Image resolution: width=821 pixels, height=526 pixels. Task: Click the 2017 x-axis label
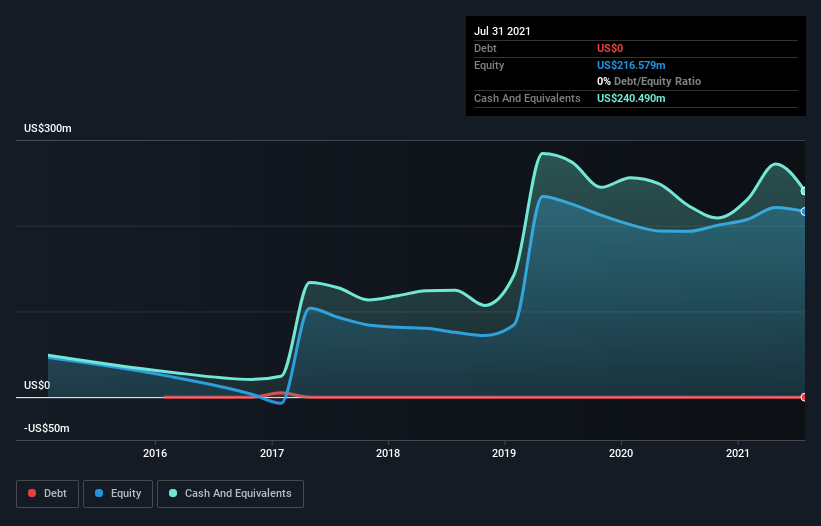tap(272, 453)
